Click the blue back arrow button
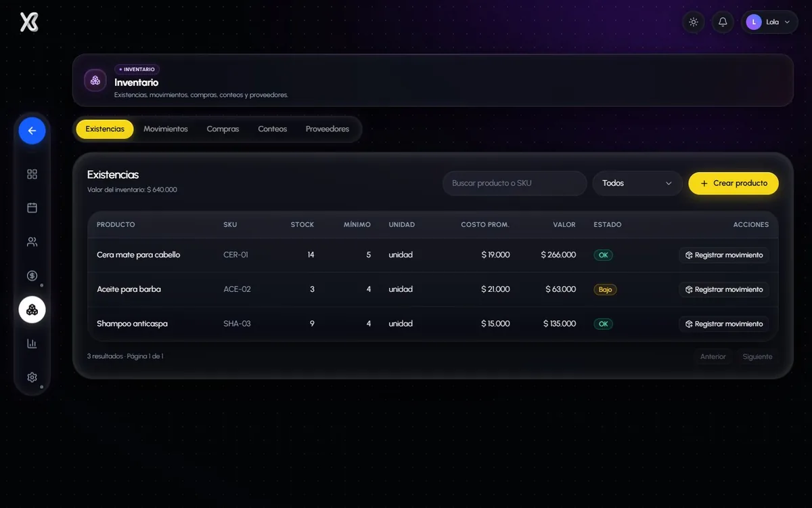 (x=32, y=131)
